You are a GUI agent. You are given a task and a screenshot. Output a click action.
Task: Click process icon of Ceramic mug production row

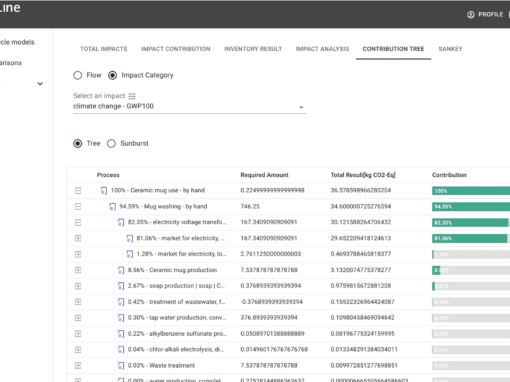tap(121, 270)
